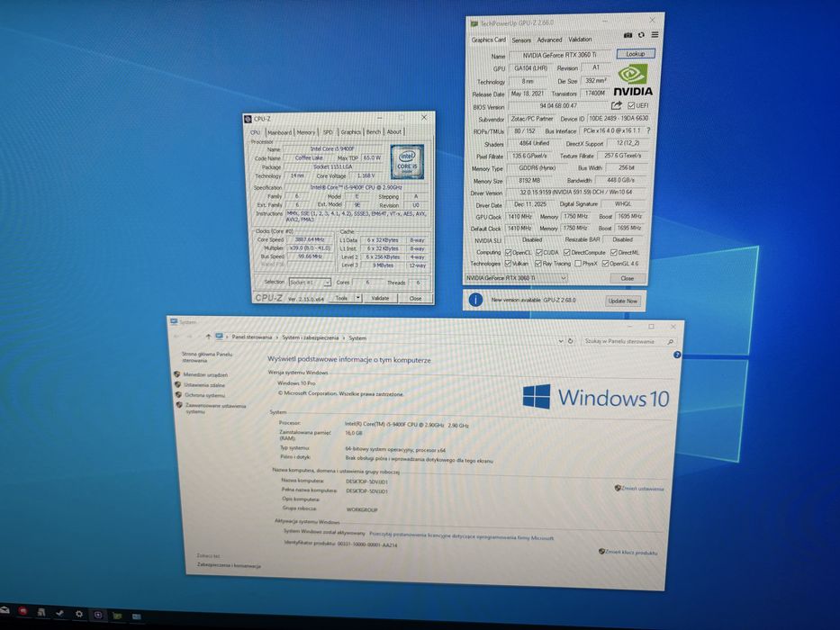Click the GPU name field NVIDIA GeForce RTX 3060 Ti

click(x=559, y=55)
